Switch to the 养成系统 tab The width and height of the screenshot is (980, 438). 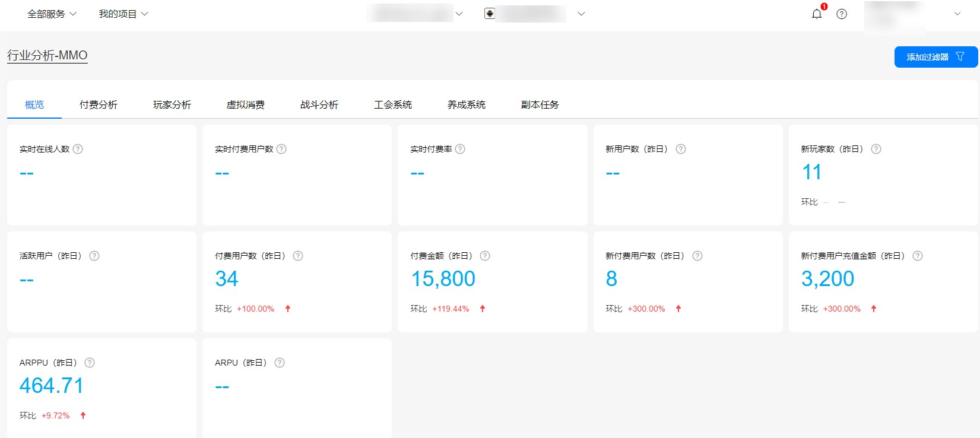[x=467, y=104]
